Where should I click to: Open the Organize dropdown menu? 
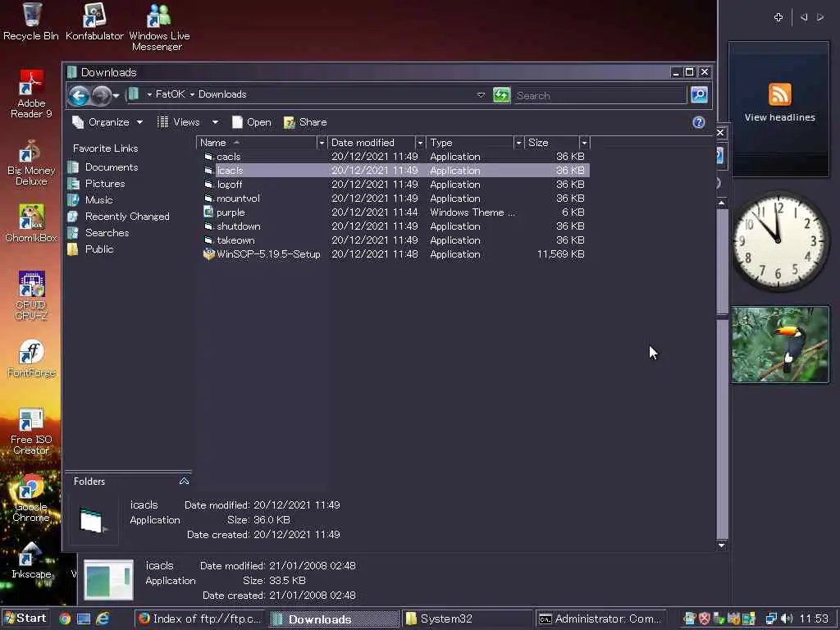pyautogui.click(x=107, y=122)
